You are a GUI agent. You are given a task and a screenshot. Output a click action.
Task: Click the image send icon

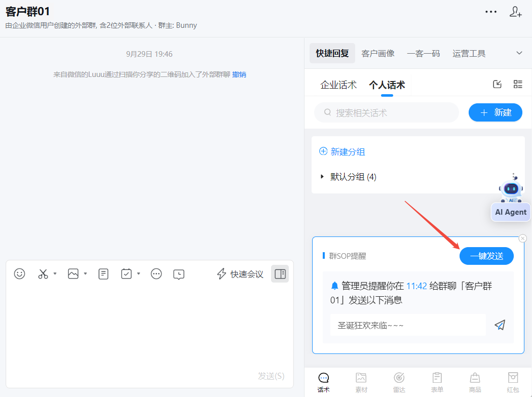coord(73,274)
